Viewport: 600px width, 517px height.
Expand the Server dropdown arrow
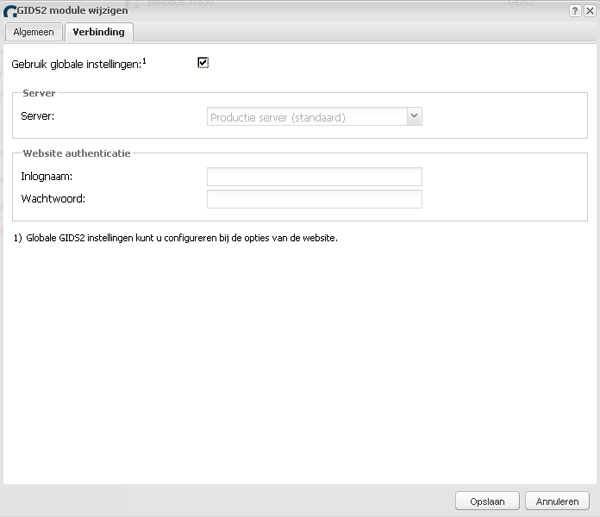(414, 116)
